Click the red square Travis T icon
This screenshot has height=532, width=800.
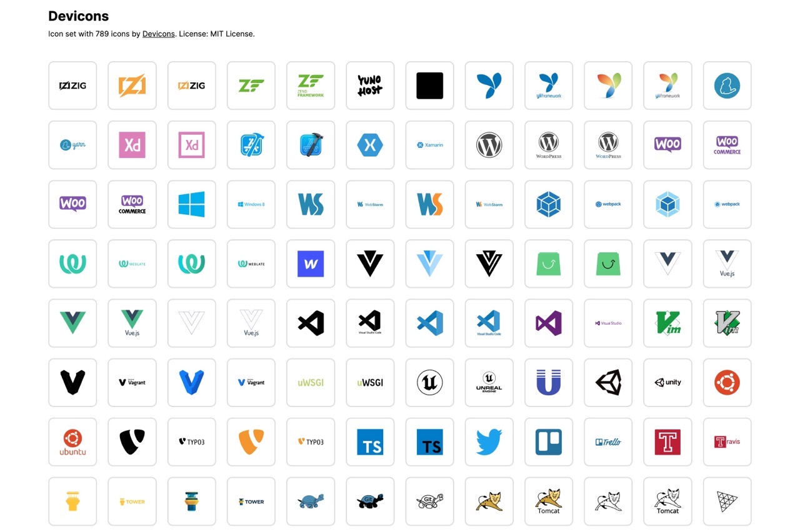click(x=668, y=442)
